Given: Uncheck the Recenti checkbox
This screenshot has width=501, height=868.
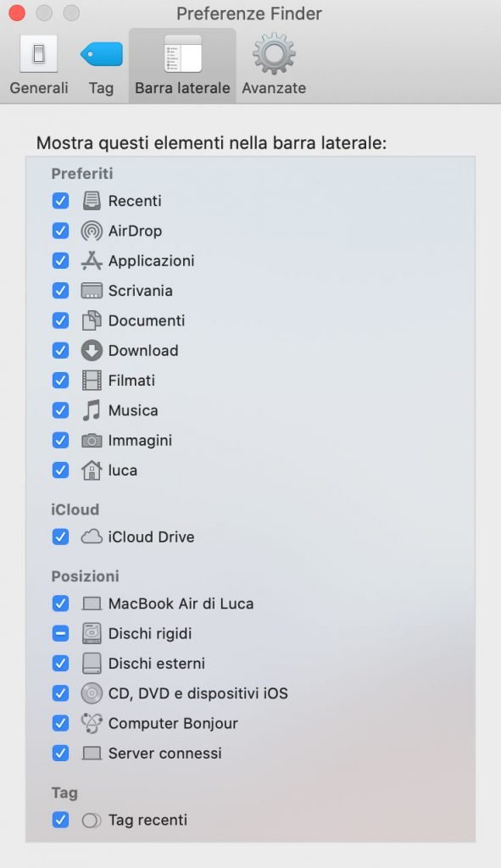Looking at the screenshot, I should tap(60, 200).
